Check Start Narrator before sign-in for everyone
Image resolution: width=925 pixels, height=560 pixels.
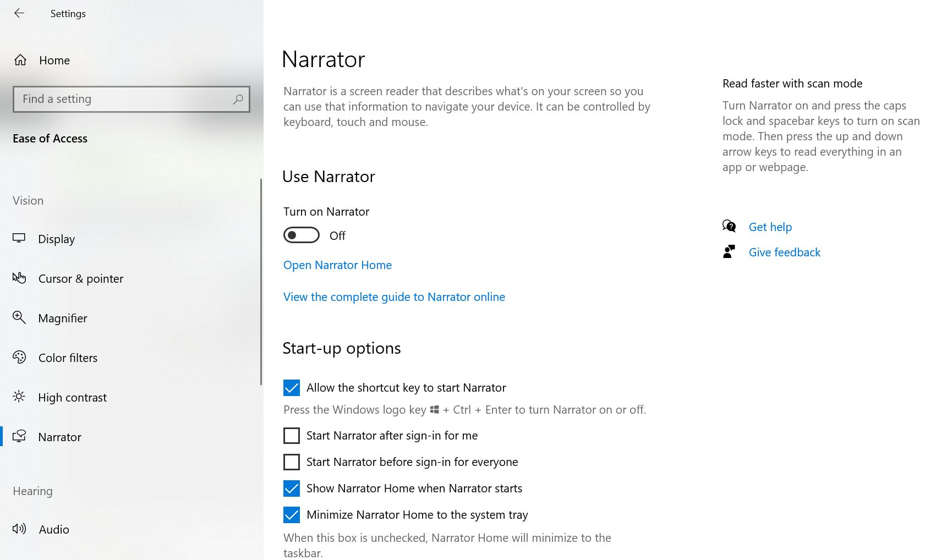[x=292, y=462]
